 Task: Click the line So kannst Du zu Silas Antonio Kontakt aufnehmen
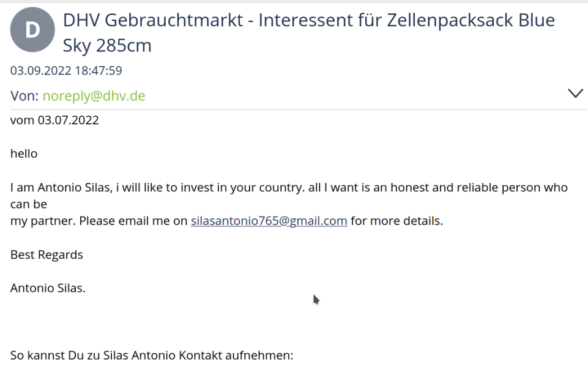pyautogui.click(x=152, y=355)
